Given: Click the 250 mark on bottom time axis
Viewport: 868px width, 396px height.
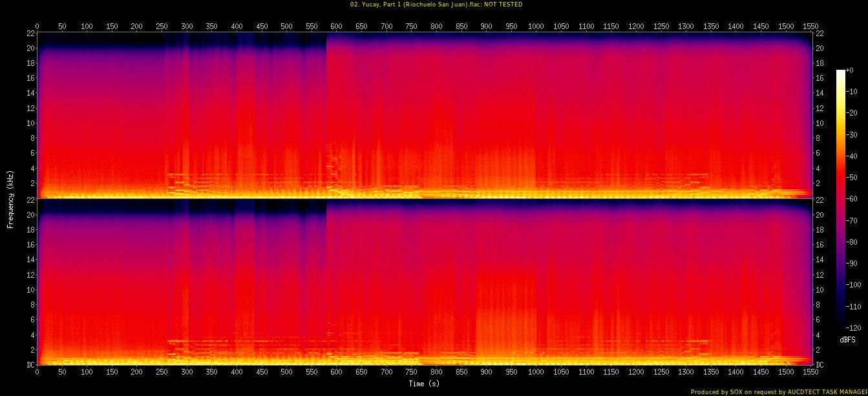Looking at the screenshot, I should (x=162, y=373).
